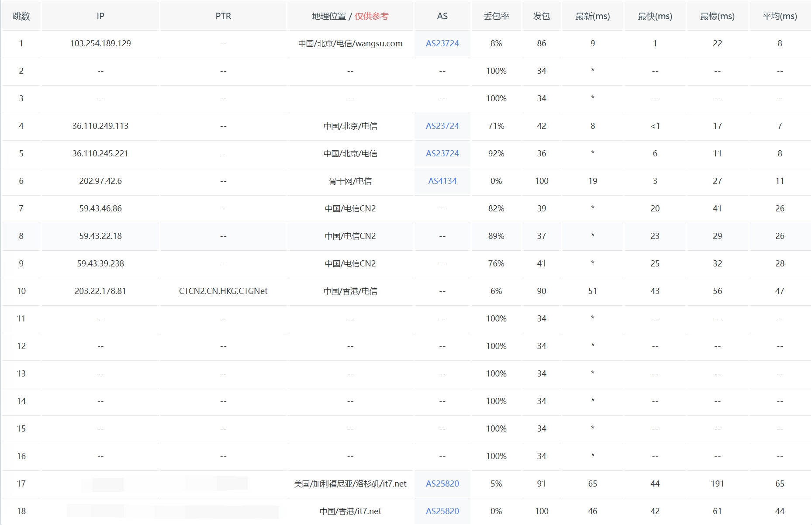Click hop number 14
The height and width of the screenshot is (525, 812).
(21, 401)
